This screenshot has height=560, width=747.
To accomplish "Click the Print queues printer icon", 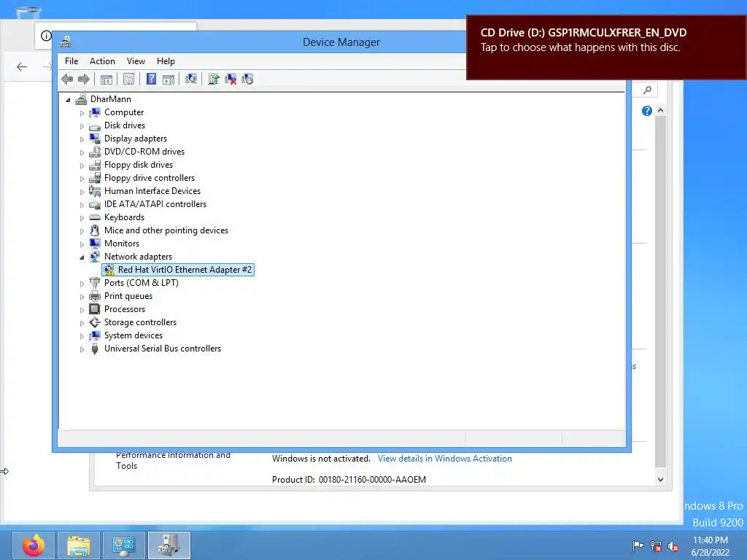I will [95, 296].
